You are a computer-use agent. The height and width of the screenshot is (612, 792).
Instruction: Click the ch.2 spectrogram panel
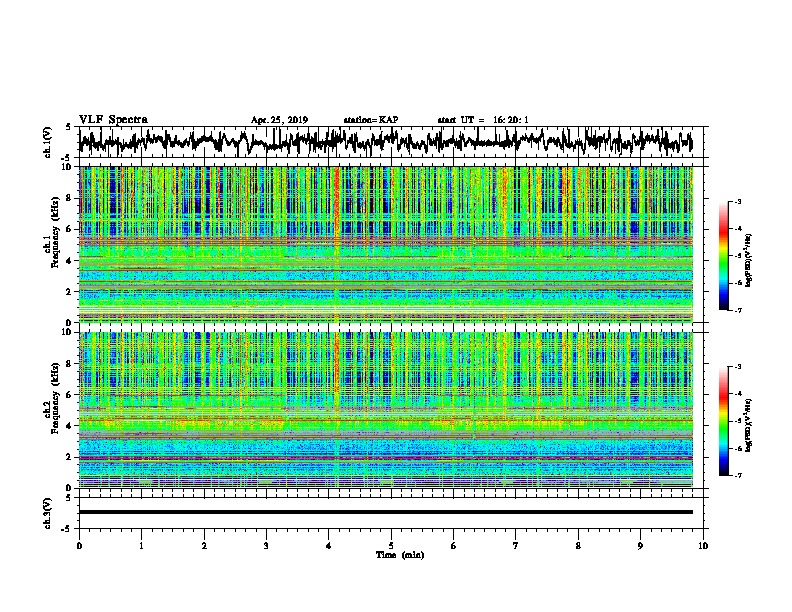tap(386, 410)
